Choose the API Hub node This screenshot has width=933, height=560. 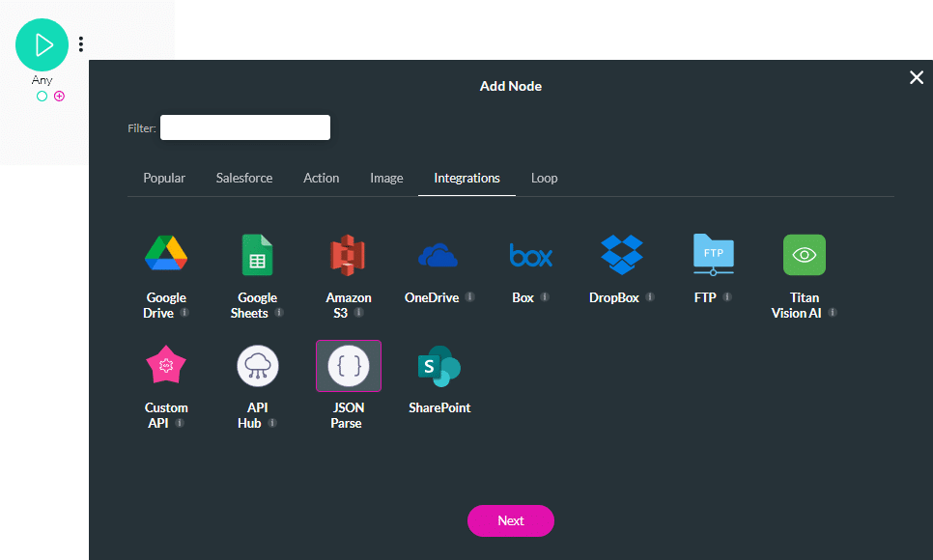pos(257,366)
